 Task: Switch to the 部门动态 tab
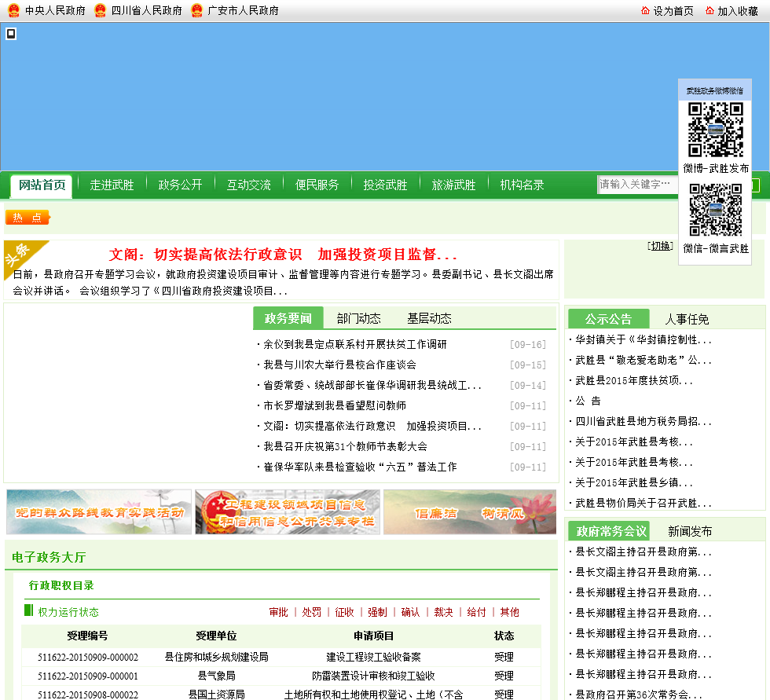coord(358,318)
